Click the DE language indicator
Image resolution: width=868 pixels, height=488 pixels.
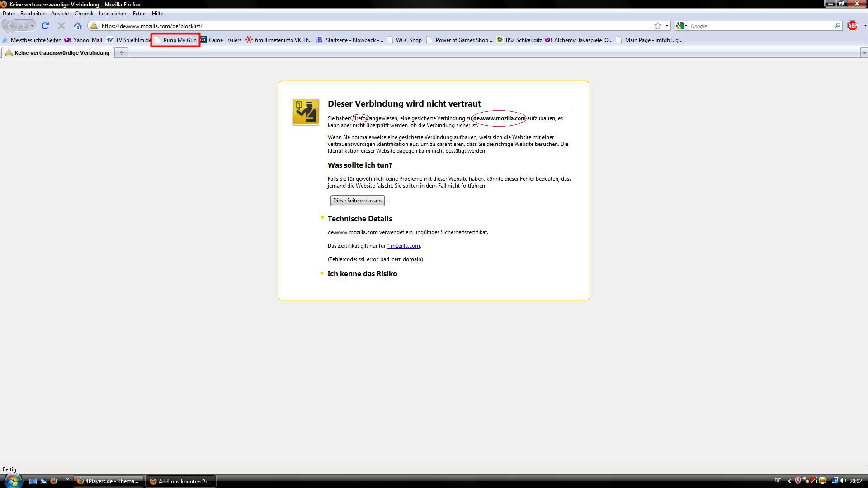pyautogui.click(x=778, y=480)
